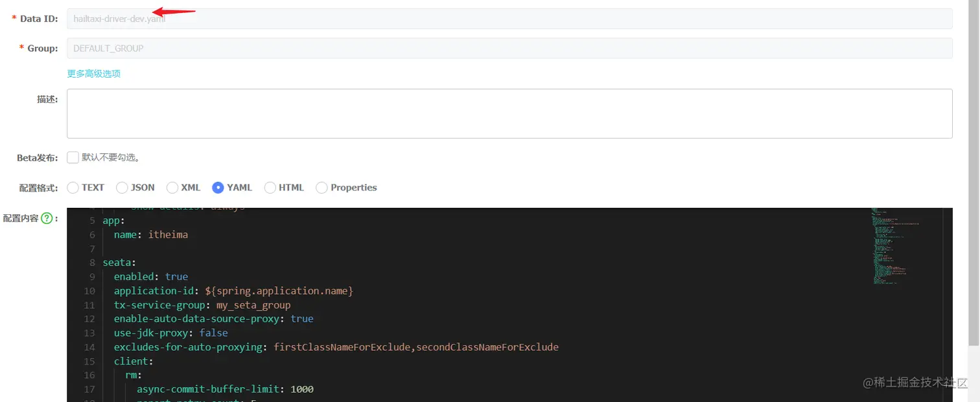Click the 'rm:' line in editor
The image size is (980, 402).
click(134, 375)
